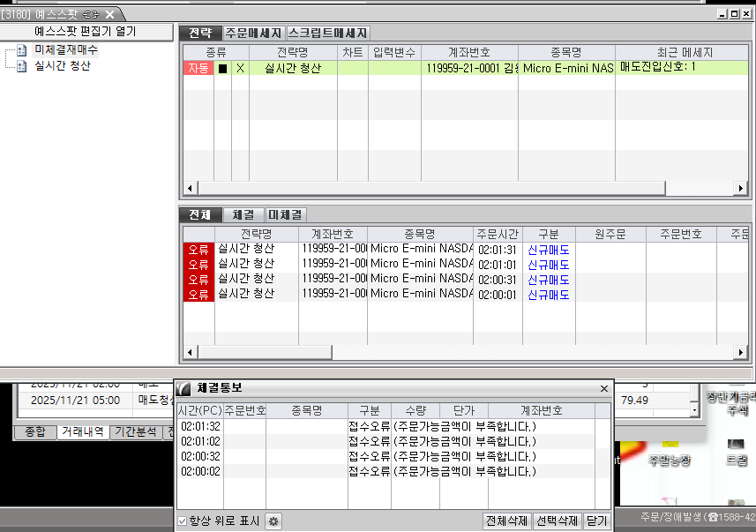Switch to the 기간분석 tab
756x532 pixels.
[x=136, y=432]
